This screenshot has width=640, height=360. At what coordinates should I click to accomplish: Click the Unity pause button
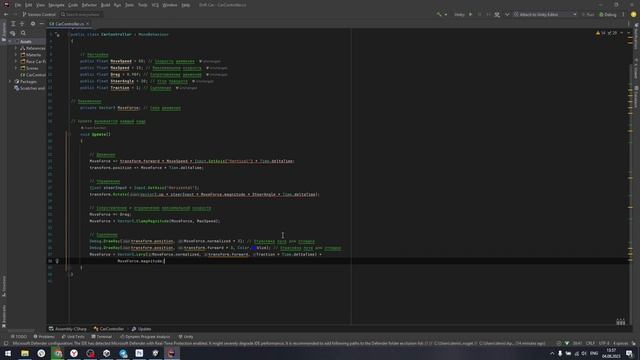tap(480, 14)
